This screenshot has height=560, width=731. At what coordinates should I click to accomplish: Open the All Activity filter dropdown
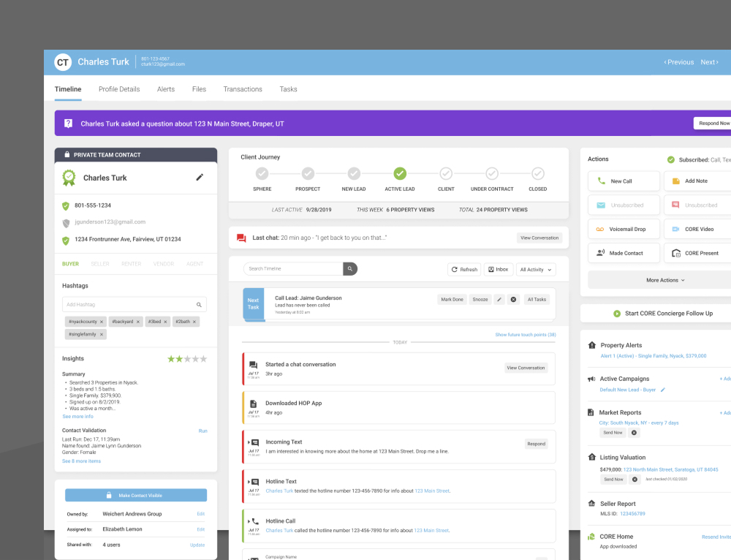(536, 269)
